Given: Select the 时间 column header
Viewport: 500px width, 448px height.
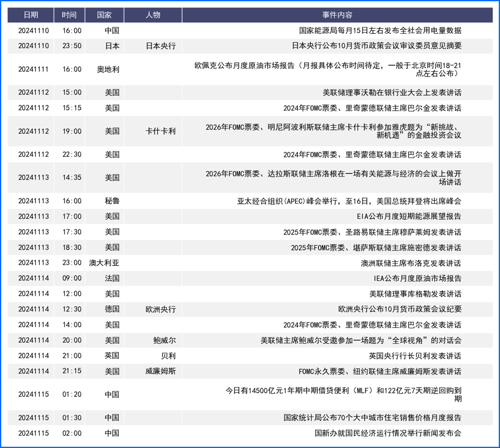Looking at the screenshot, I should 69,15.
